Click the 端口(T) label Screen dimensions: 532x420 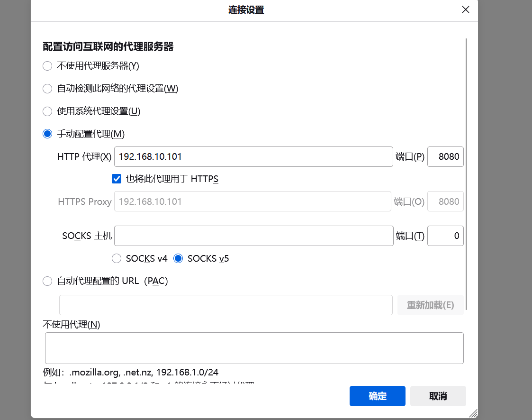[x=410, y=236]
